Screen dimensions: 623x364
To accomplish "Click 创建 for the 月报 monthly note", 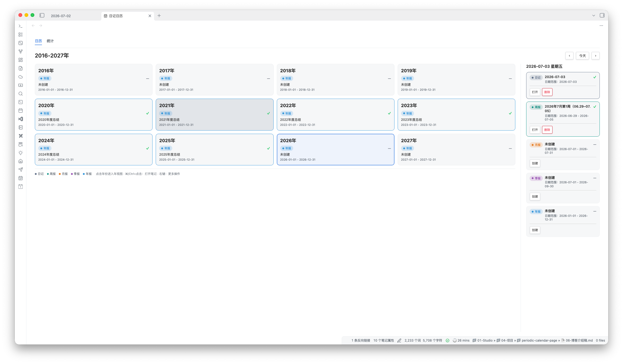I will 535,163.
